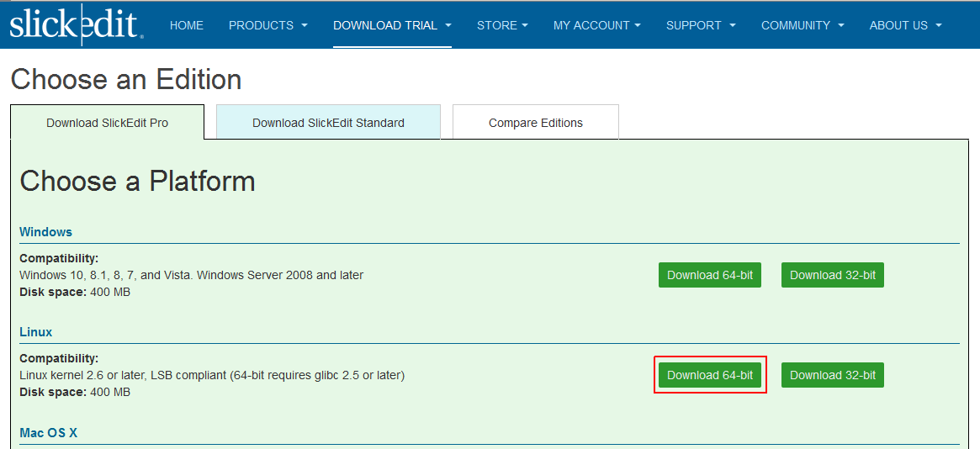980x449 pixels.
Task: Click the Choose an Edition heading
Action: 126,80
